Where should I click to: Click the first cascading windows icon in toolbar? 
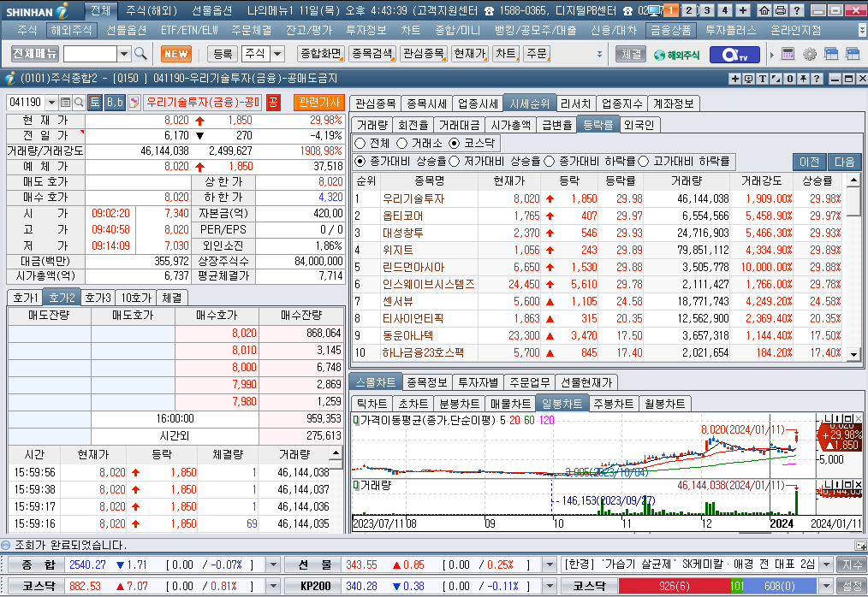pyautogui.click(x=831, y=54)
